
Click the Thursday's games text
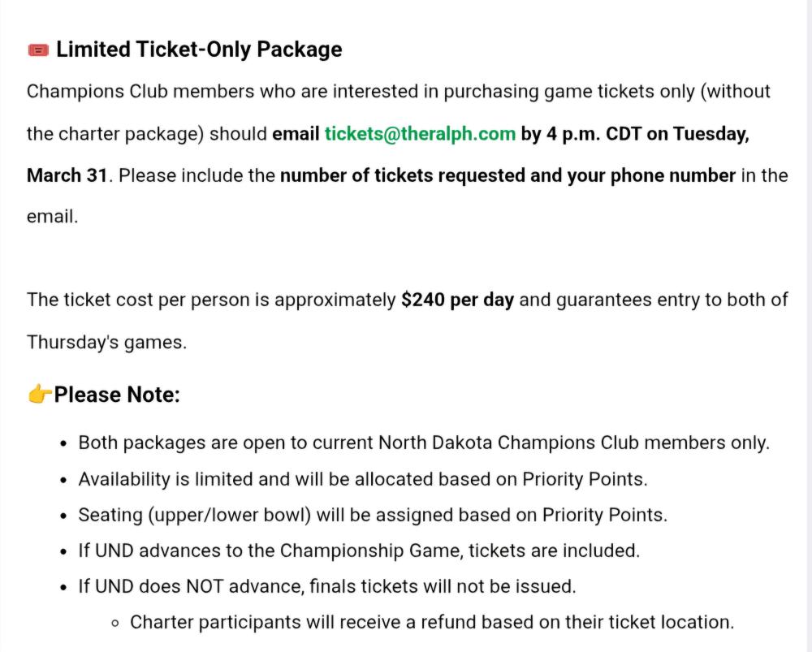(106, 342)
